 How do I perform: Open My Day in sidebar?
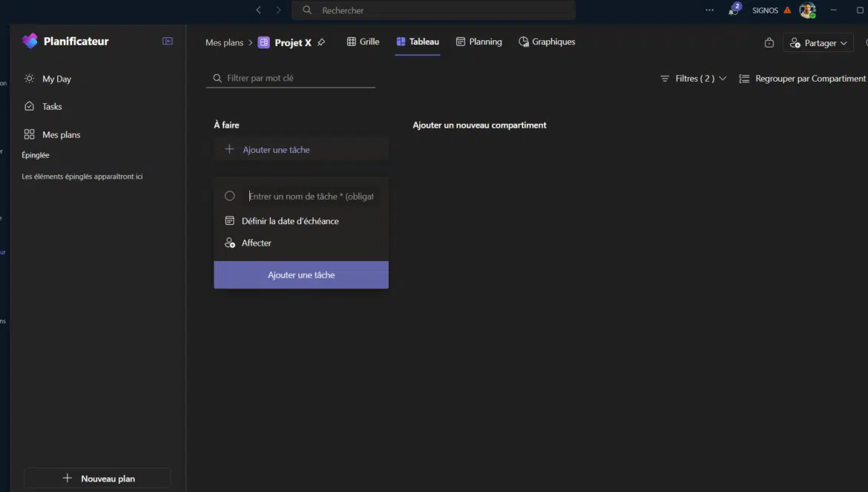pos(56,79)
